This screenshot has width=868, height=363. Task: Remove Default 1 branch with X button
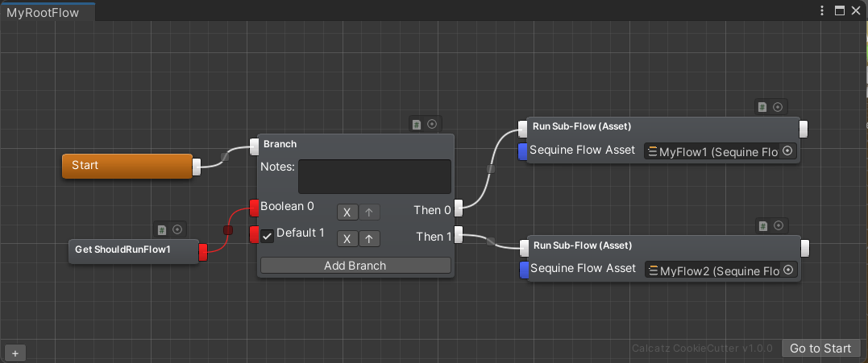point(347,239)
